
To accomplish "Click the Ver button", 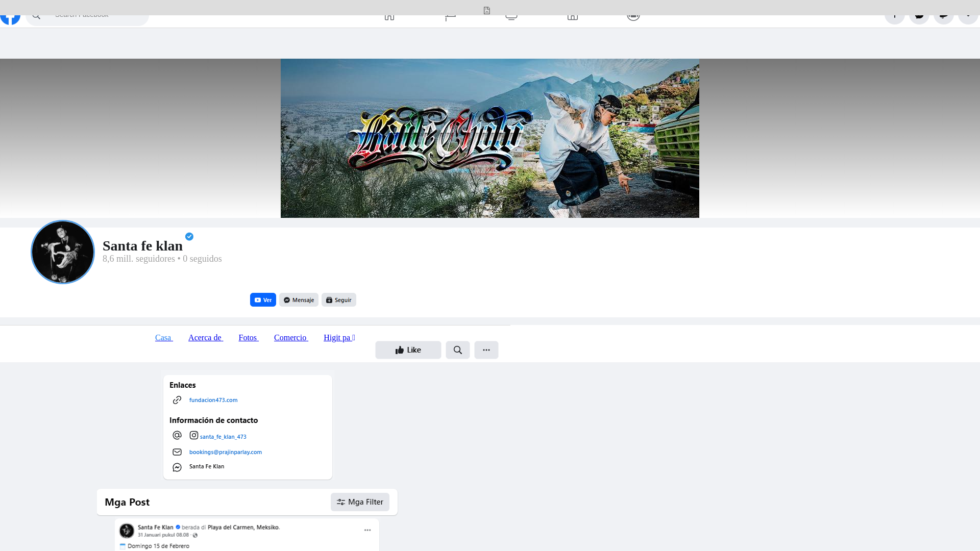I will click(263, 300).
